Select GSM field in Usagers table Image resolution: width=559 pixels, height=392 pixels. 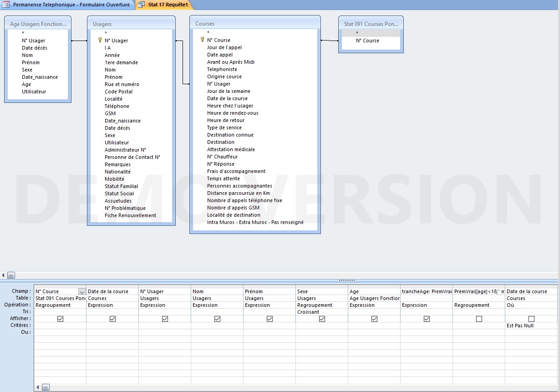click(110, 113)
